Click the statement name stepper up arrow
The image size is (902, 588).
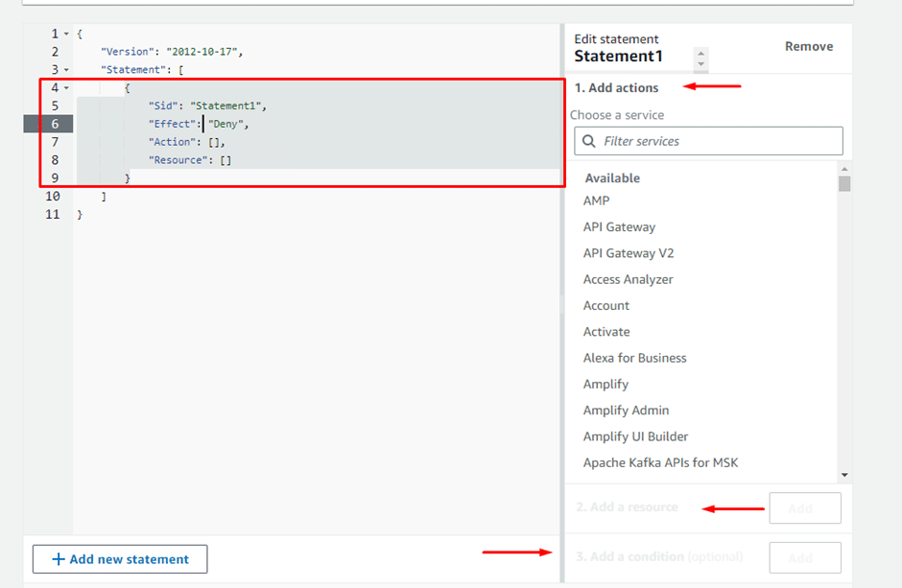pyautogui.click(x=701, y=53)
